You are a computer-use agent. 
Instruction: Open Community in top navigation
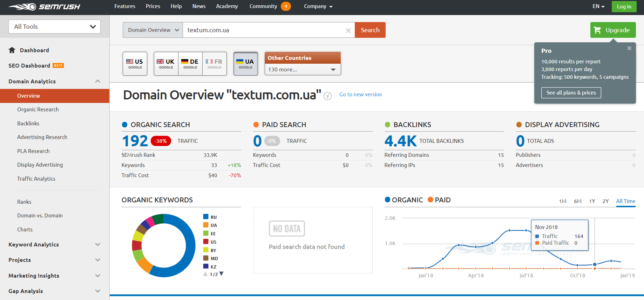263,6
